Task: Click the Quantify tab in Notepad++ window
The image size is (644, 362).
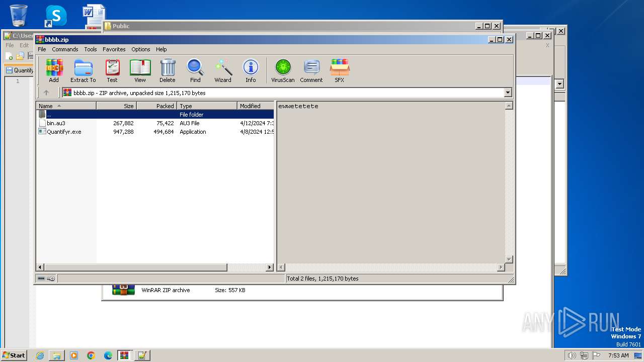Action: coord(20,70)
